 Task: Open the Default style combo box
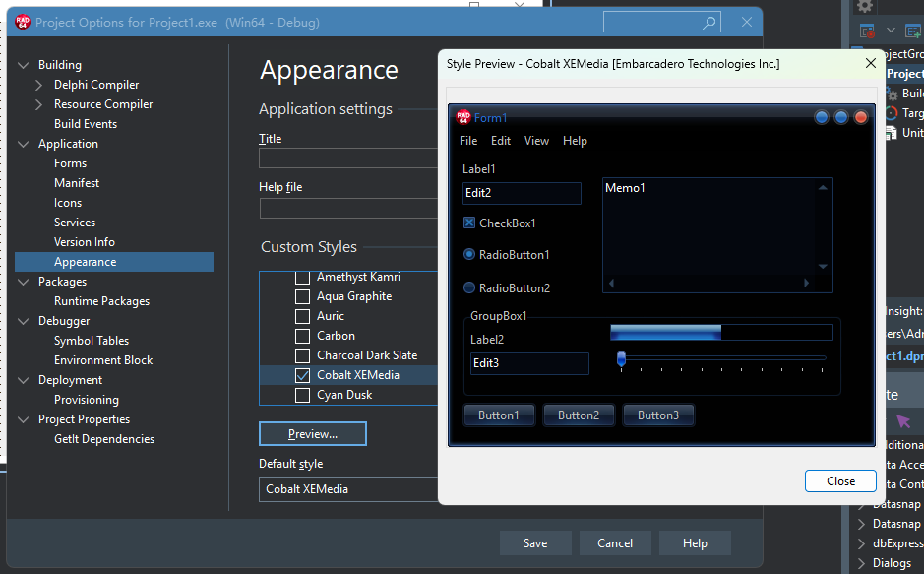[x=348, y=489]
